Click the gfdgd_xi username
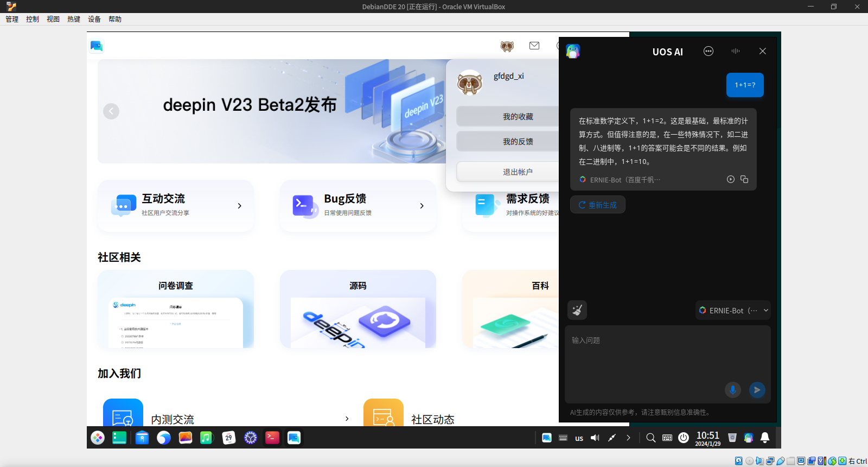 click(509, 76)
